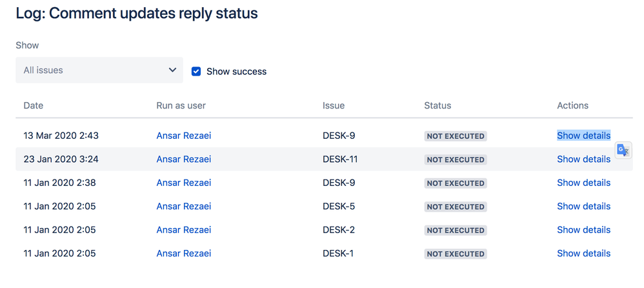The width and height of the screenshot is (644, 288).
Task: Show details for DESK-2 log entry
Action: pos(583,230)
